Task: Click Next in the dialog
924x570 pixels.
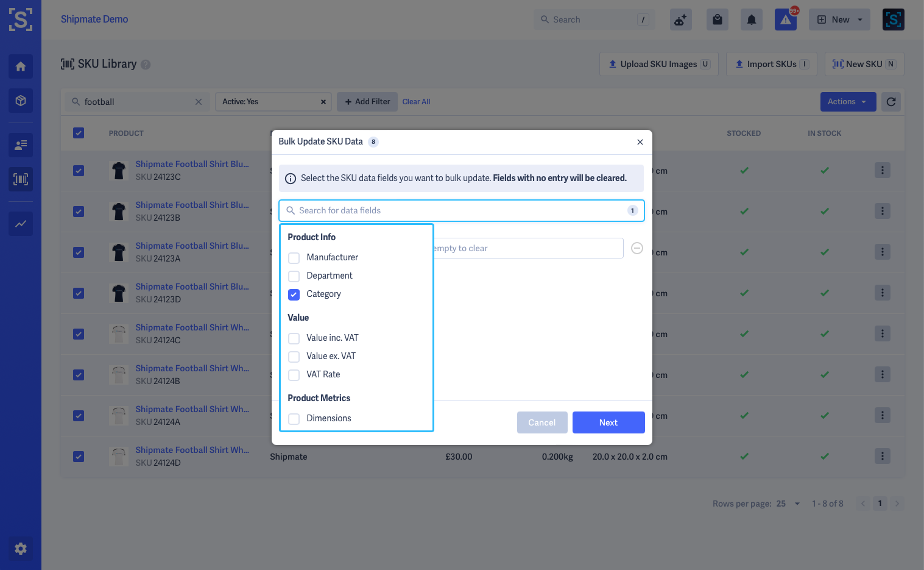Action: point(608,422)
